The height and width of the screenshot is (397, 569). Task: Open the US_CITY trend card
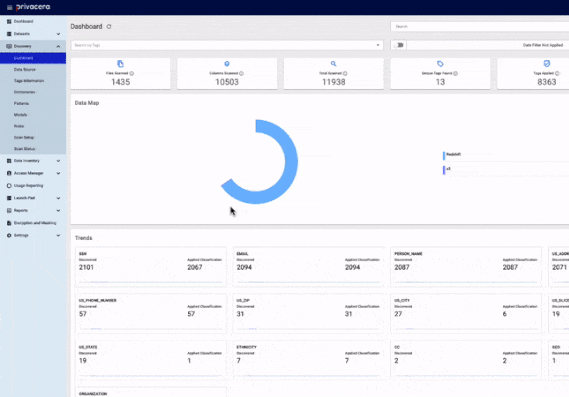pyautogui.click(x=466, y=314)
